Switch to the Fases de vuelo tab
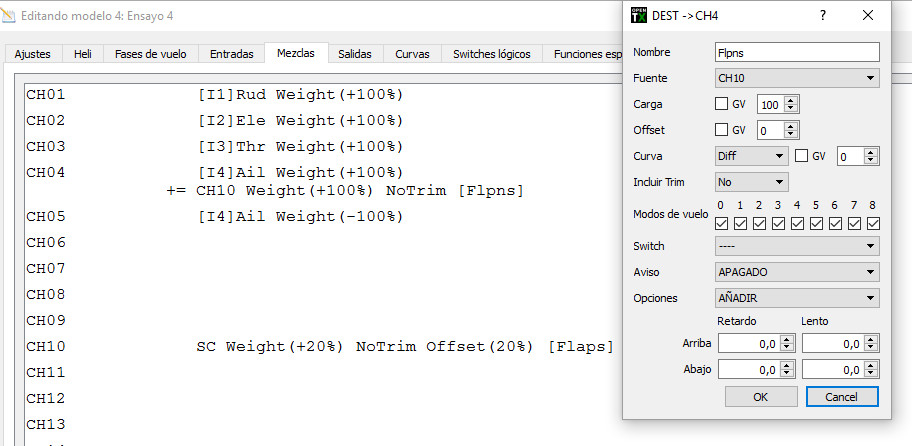 [149, 54]
